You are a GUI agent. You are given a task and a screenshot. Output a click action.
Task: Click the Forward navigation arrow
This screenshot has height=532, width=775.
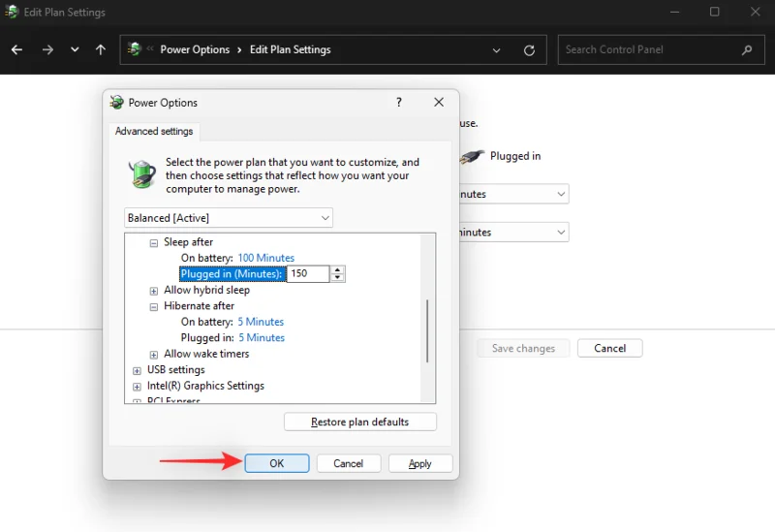pyautogui.click(x=47, y=49)
